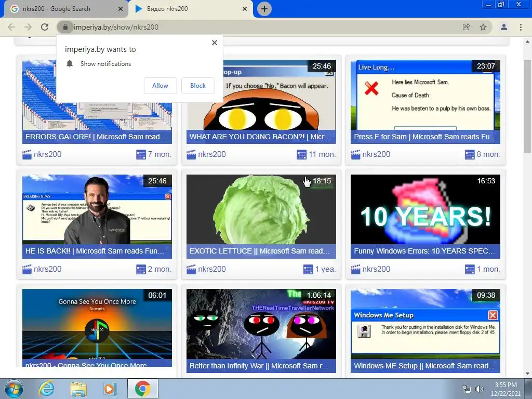Click the scrollbar down arrow
This screenshot has width=532, height=399.
tap(528, 374)
